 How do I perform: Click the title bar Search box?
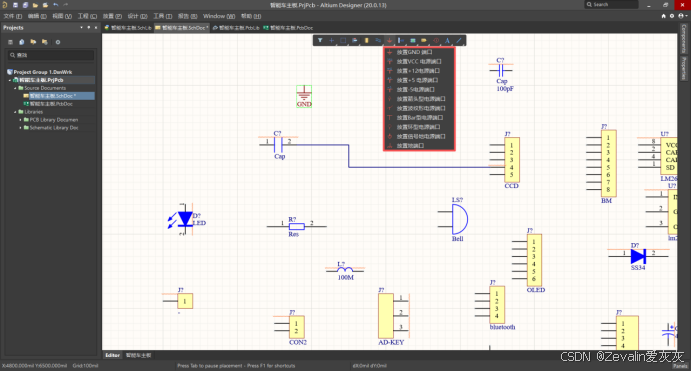tap(611, 4)
